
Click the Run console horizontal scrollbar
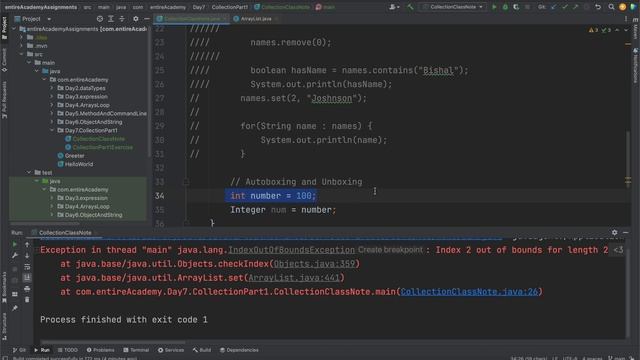[113, 342]
